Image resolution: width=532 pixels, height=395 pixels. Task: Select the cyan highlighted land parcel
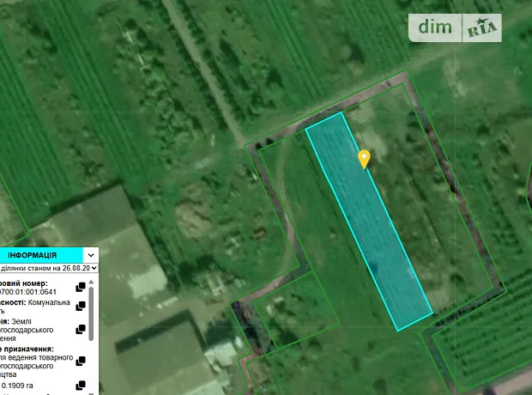(369, 223)
